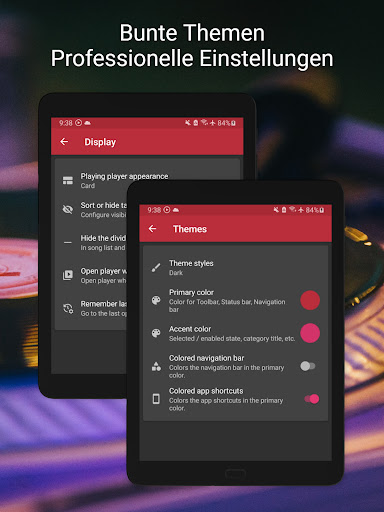Click the card layout icon for player appearance

[68, 180]
